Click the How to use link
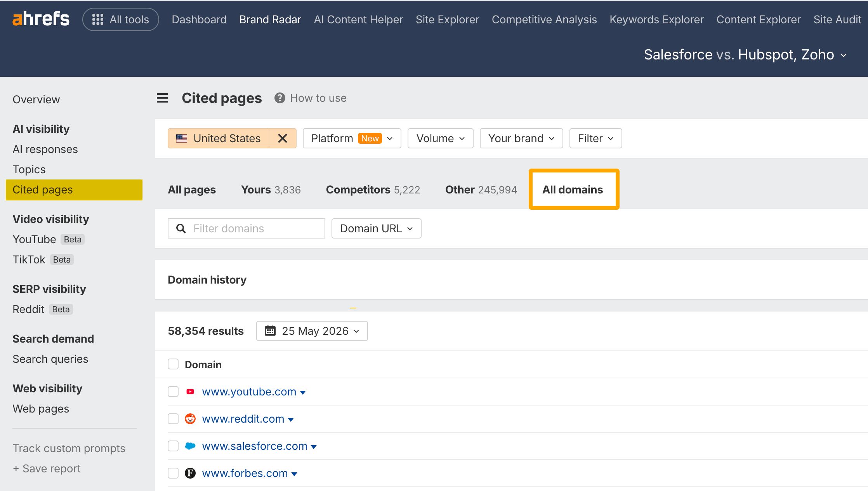Screen dimensions: 868x491 [x=318, y=98]
